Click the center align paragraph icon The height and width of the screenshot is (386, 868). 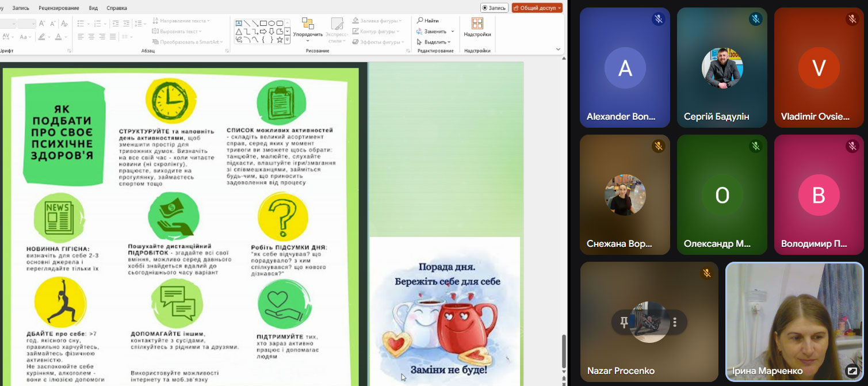[91, 37]
